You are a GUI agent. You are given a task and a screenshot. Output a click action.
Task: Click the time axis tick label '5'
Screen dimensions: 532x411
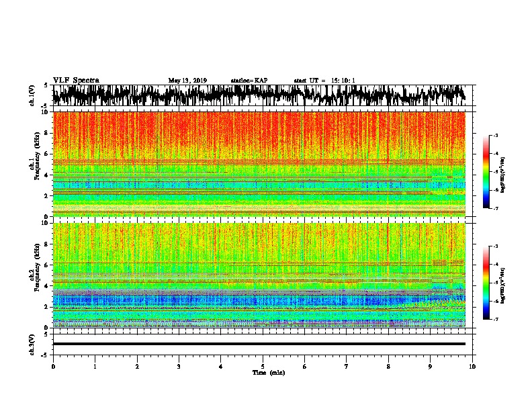[x=263, y=367]
